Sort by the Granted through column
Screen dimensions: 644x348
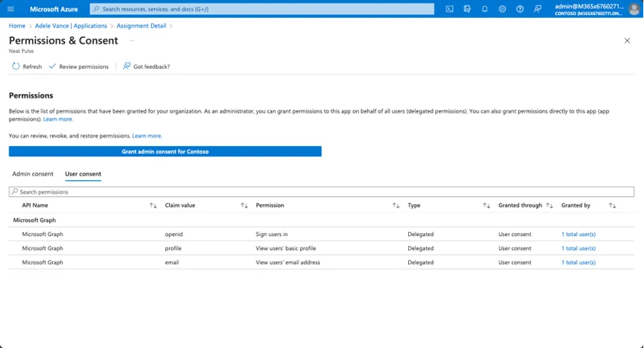tap(549, 205)
